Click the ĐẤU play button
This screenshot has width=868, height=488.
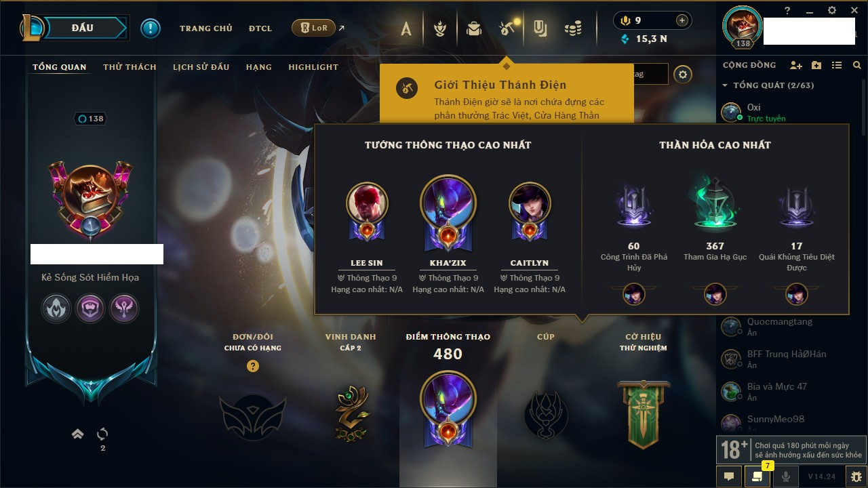pyautogui.click(x=83, y=28)
